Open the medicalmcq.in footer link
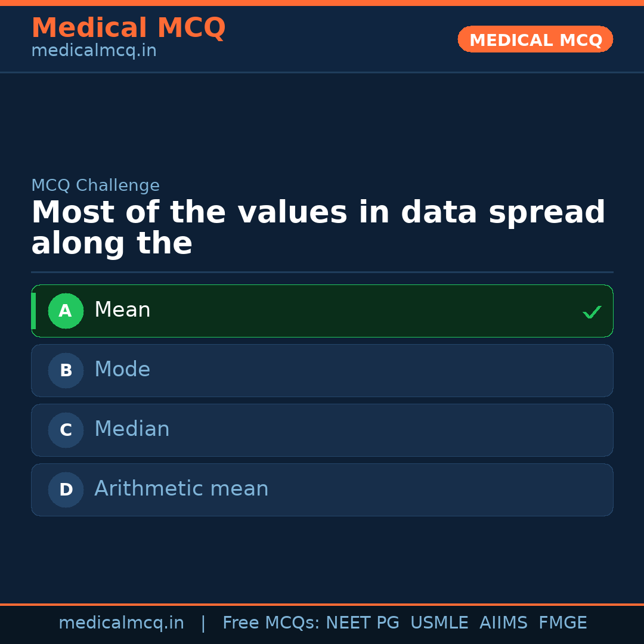This screenshot has width=644, height=644. pyautogui.click(x=122, y=623)
